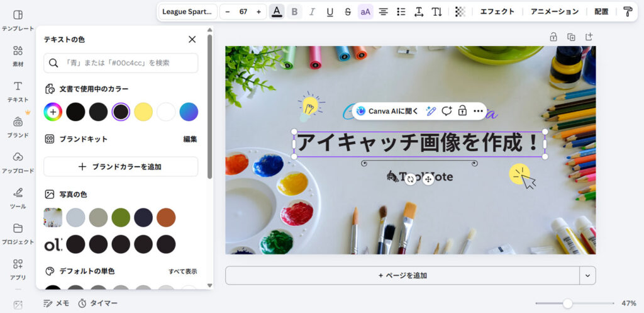Toggle bold formatting
The height and width of the screenshot is (313, 644).
click(294, 11)
